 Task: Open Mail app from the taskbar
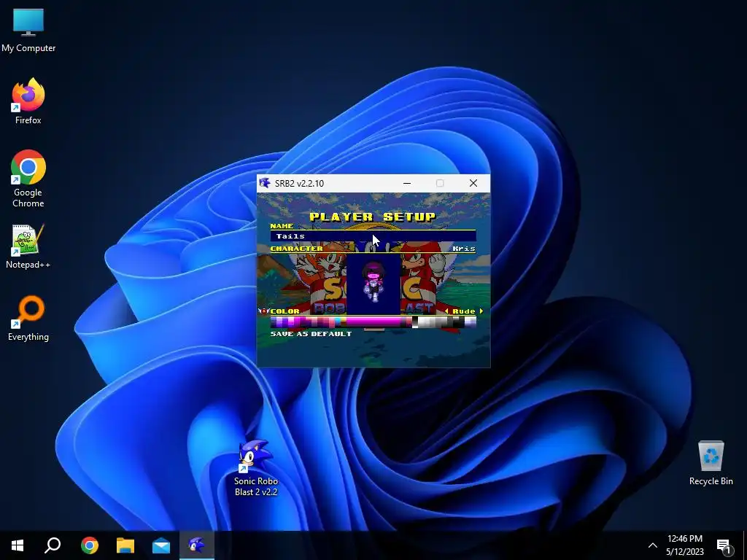tap(161, 545)
